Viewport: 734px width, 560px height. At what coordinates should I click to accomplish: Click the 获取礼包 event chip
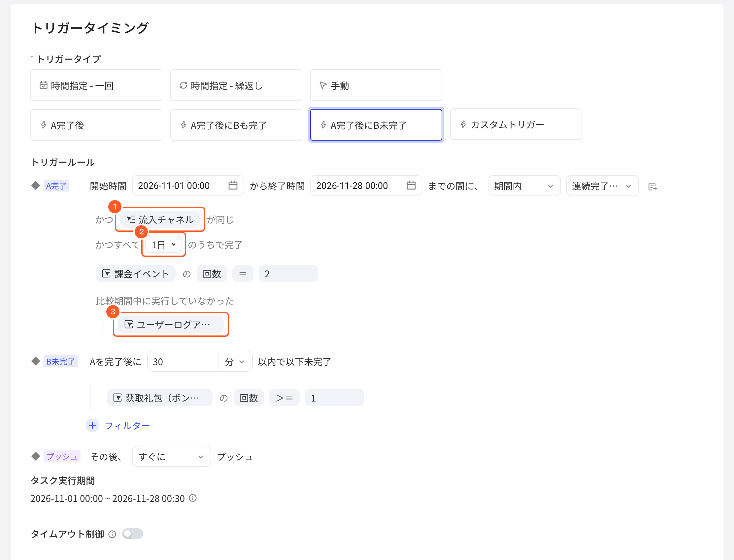pos(160,398)
